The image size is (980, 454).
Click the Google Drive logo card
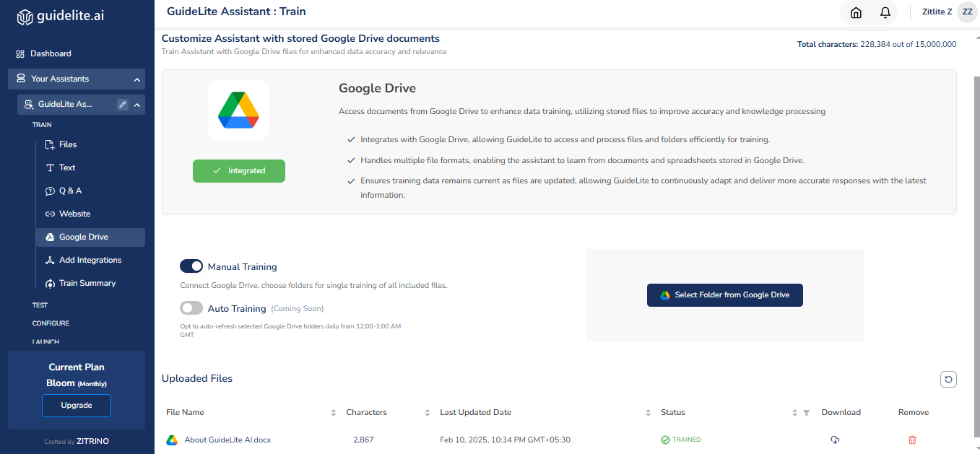pos(238,110)
